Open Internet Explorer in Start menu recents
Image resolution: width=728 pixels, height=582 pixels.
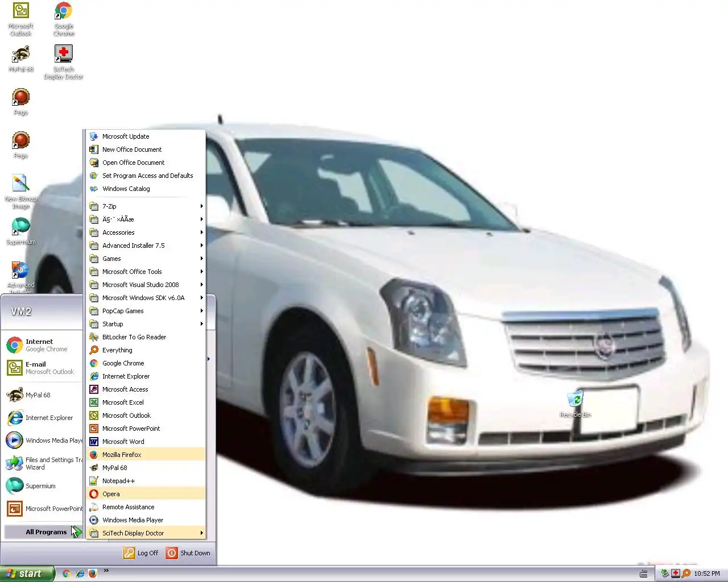coord(43,418)
